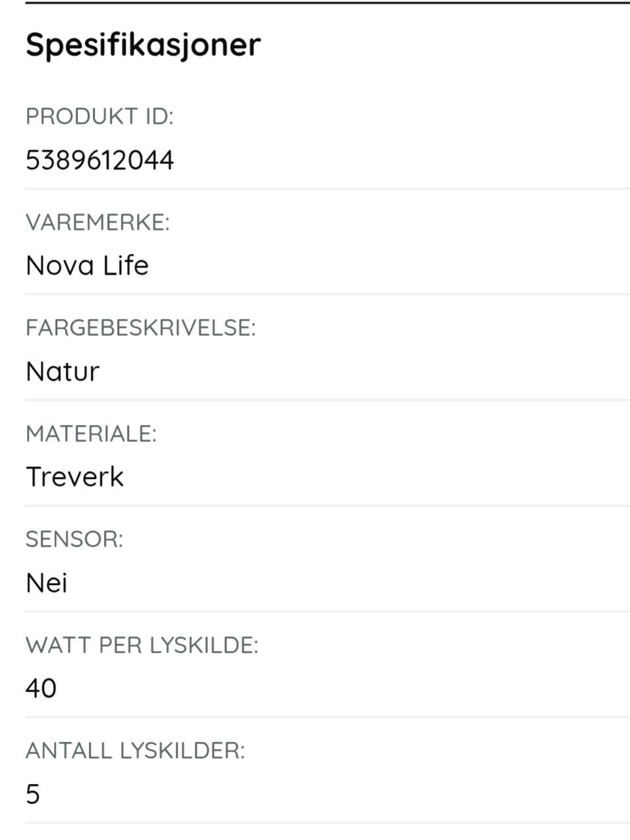Click the MATERIALE label

click(x=91, y=434)
